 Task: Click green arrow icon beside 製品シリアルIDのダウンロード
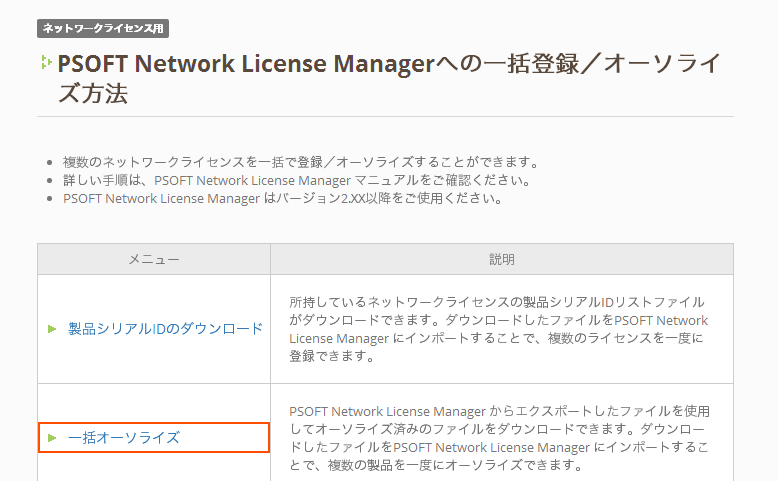coord(52,328)
